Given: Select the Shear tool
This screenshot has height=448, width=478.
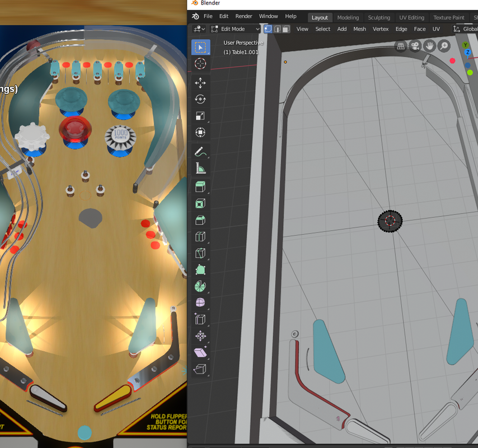Looking at the screenshot, I should click(200, 352).
